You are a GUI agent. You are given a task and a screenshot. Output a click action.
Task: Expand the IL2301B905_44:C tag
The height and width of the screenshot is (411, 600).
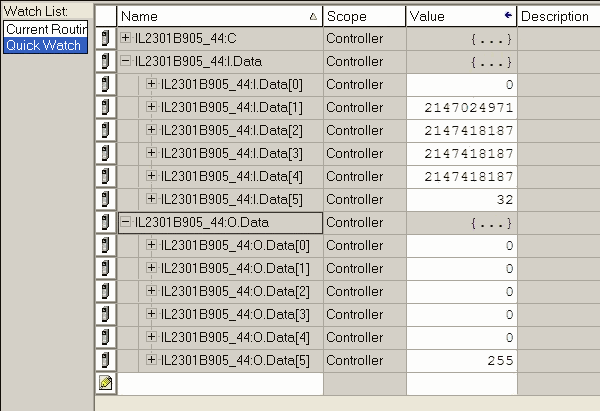[x=125, y=38]
